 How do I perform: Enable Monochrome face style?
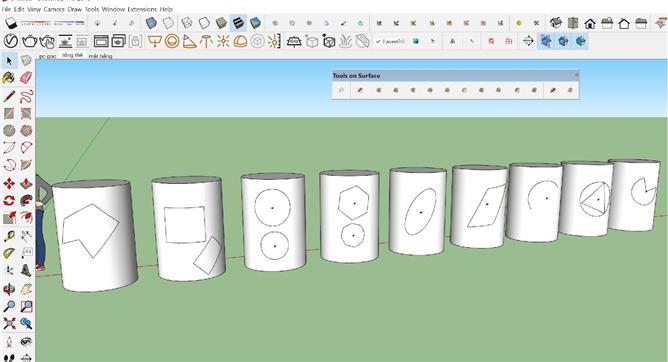pyautogui.click(x=255, y=23)
